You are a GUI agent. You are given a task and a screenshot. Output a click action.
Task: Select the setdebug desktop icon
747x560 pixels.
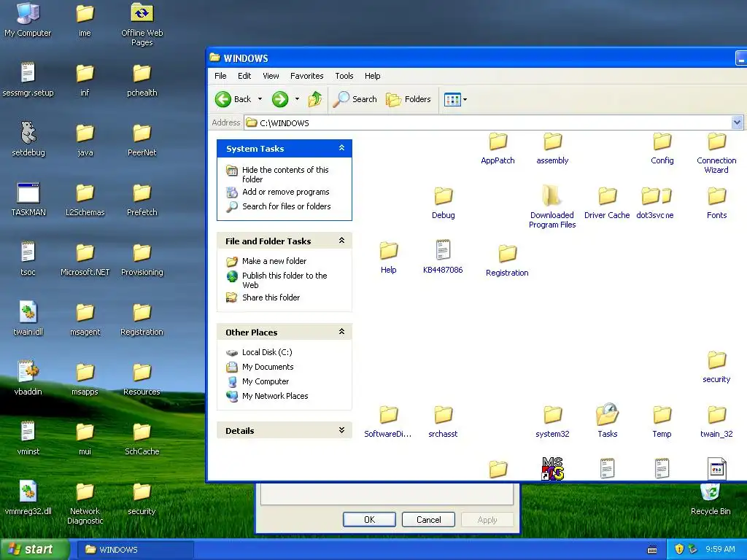pos(28,139)
